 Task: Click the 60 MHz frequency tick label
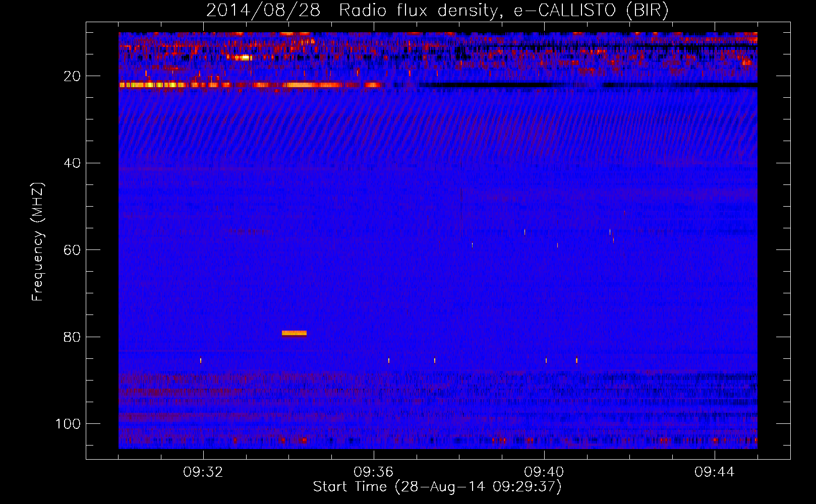[72, 250]
